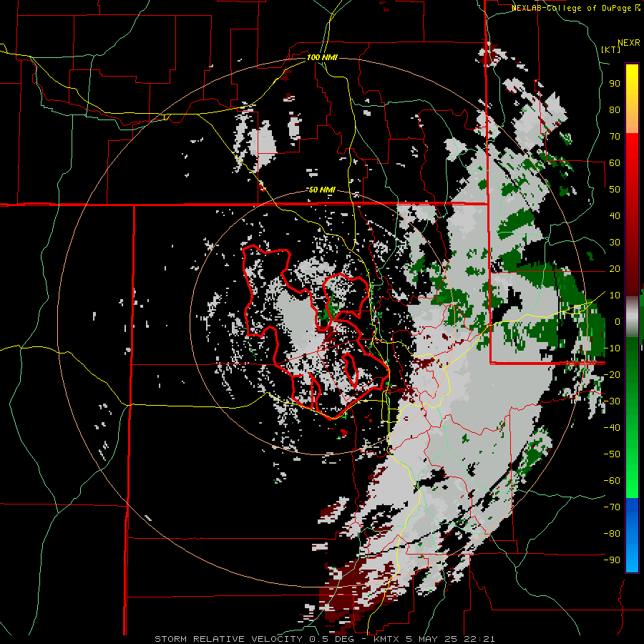This screenshot has width=644, height=644.
Task: Click the "STORM RELATIVE VELOCITY" product title
Action: tap(228, 639)
